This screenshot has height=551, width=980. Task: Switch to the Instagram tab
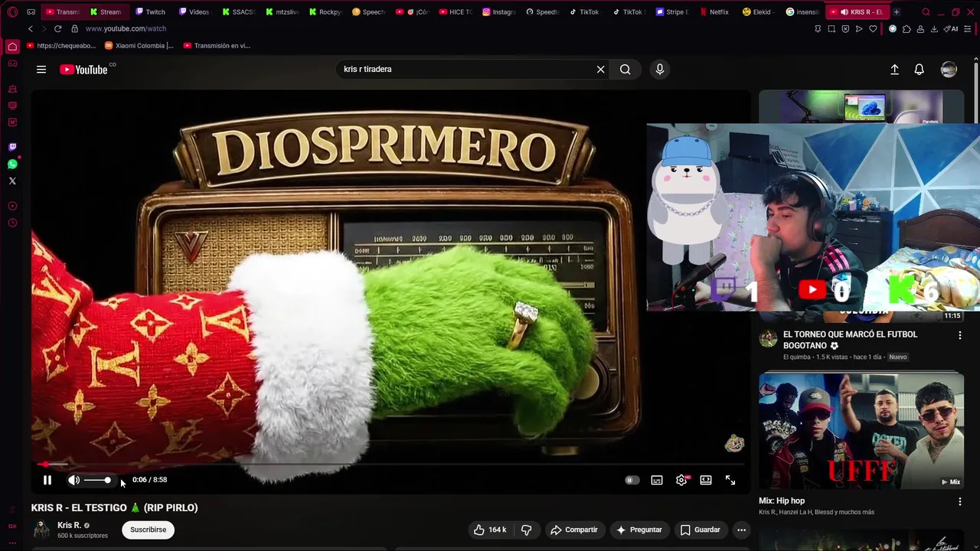[x=498, y=11]
